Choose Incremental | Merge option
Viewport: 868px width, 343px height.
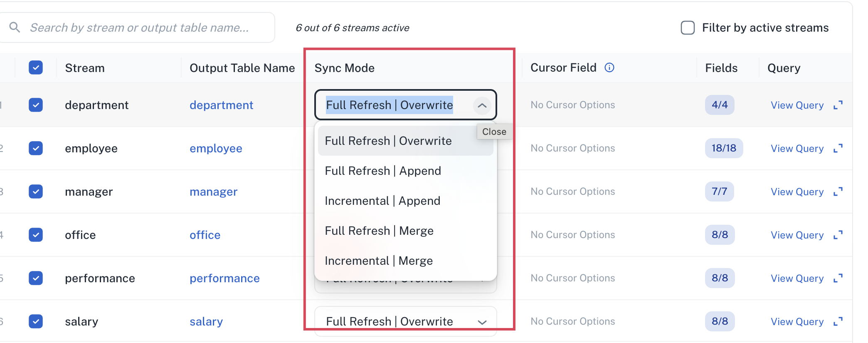click(406, 261)
